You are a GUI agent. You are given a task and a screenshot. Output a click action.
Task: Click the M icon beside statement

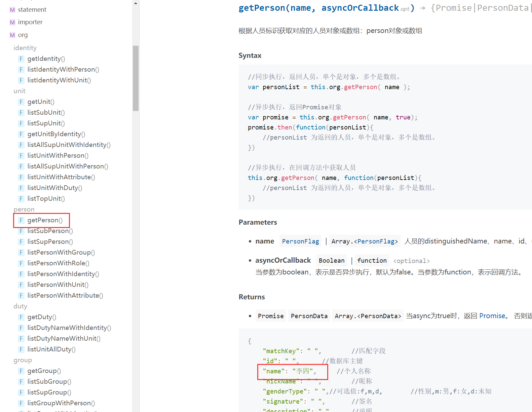tap(12, 10)
